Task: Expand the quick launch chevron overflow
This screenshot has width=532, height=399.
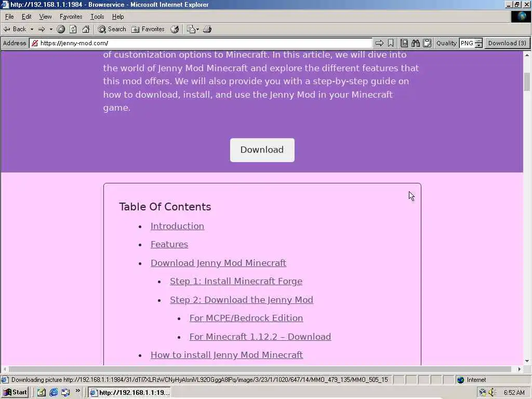Action: pyautogui.click(x=78, y=391)
